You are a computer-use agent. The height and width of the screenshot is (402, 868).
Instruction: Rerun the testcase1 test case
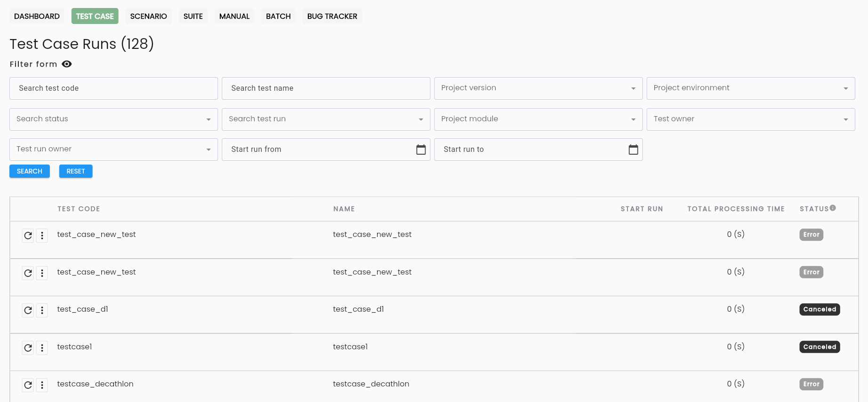(x=28, y=347)
